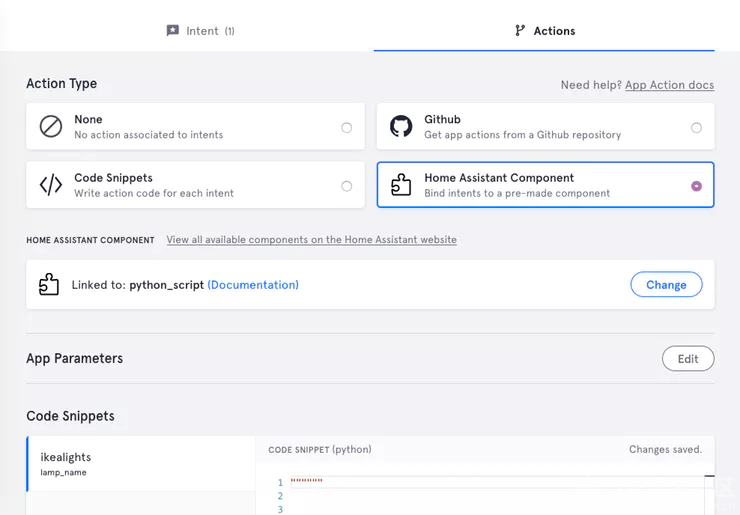Image resolution: width=740 pixels, height=515 pixels.
Task: Click the Github octocat icon
Action: [x=401, y=127]
